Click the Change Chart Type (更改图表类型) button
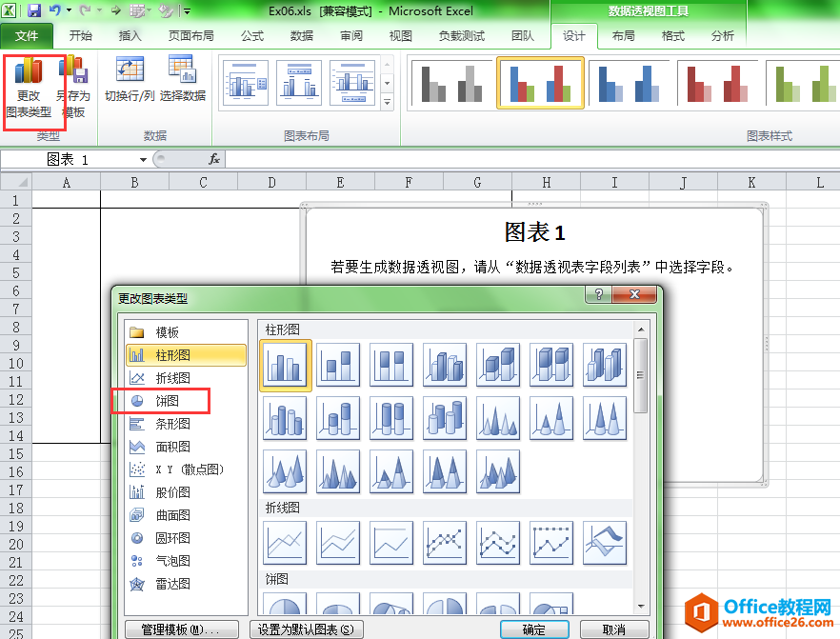 tap(29, 88)
